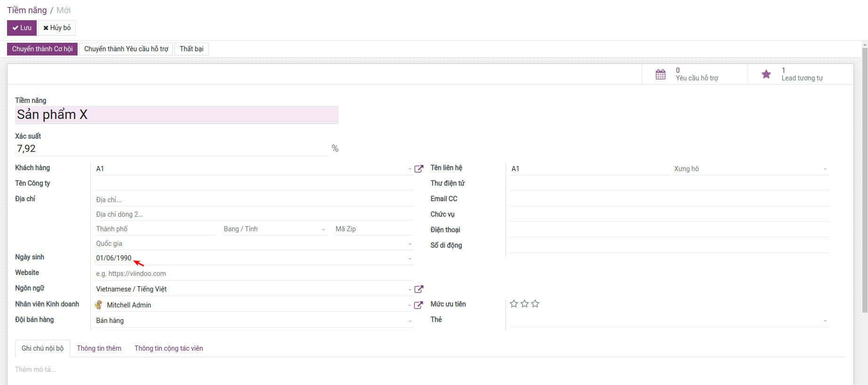Image resolution: width=868 pixels, height=385 pixels.
Task: Open the Quốc gia country dropdown
Action: (410, 244)
